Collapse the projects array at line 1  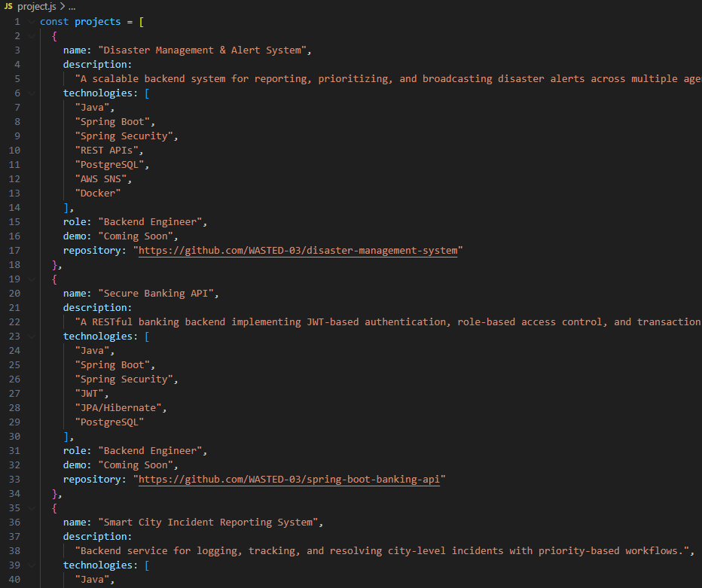click(32, 22)
